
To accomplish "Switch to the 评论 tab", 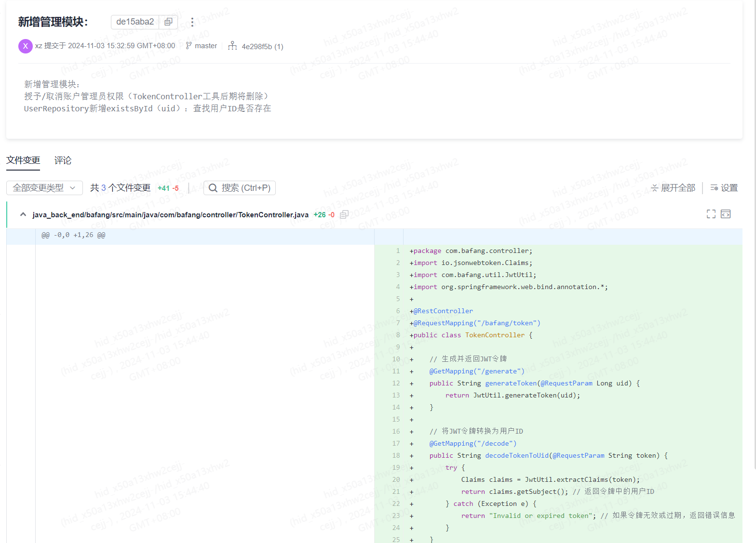I will (63, 160).
